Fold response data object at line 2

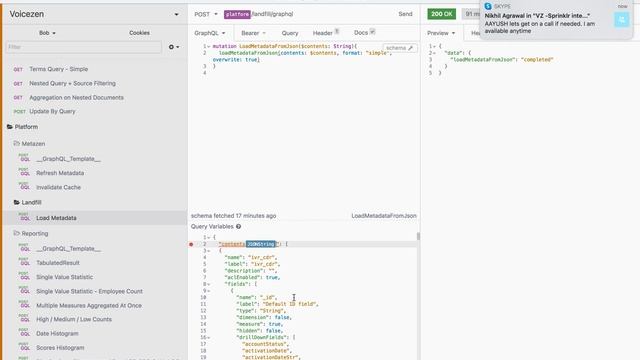click(435, 53)
